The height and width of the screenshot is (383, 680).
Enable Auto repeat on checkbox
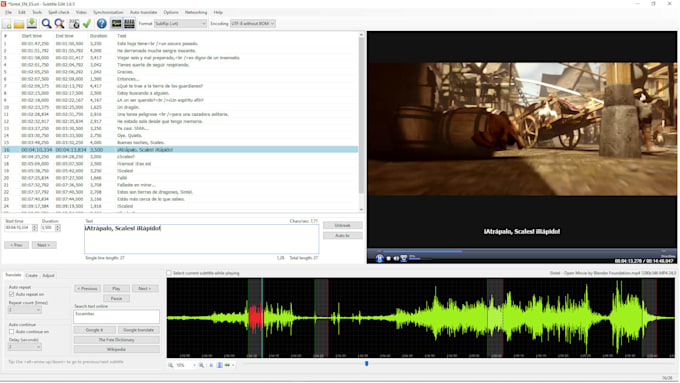[11, 294]
